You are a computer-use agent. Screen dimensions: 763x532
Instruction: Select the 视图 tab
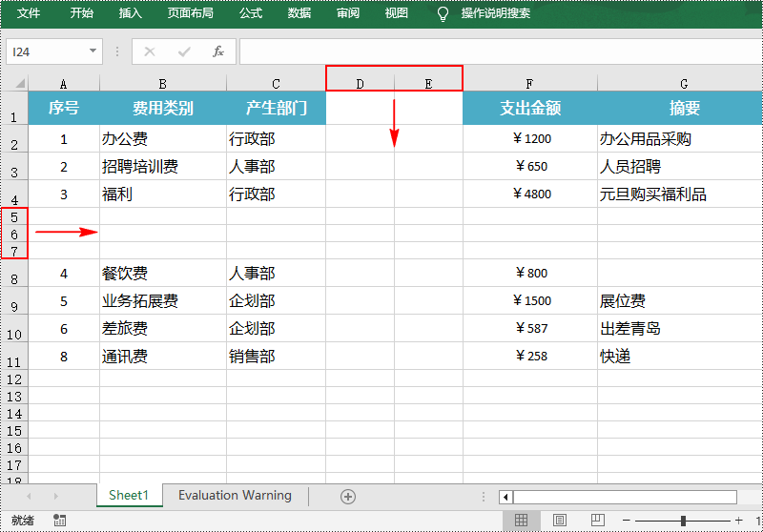[396, 13]
